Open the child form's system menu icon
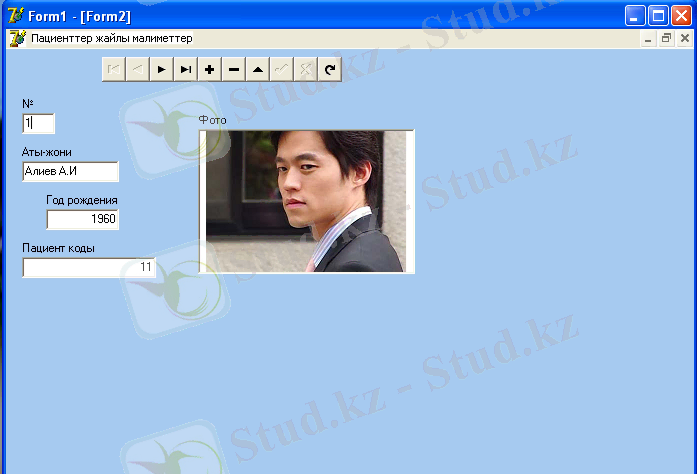The width and height of the screenshot is (697, 474). [x=16, y=38]
